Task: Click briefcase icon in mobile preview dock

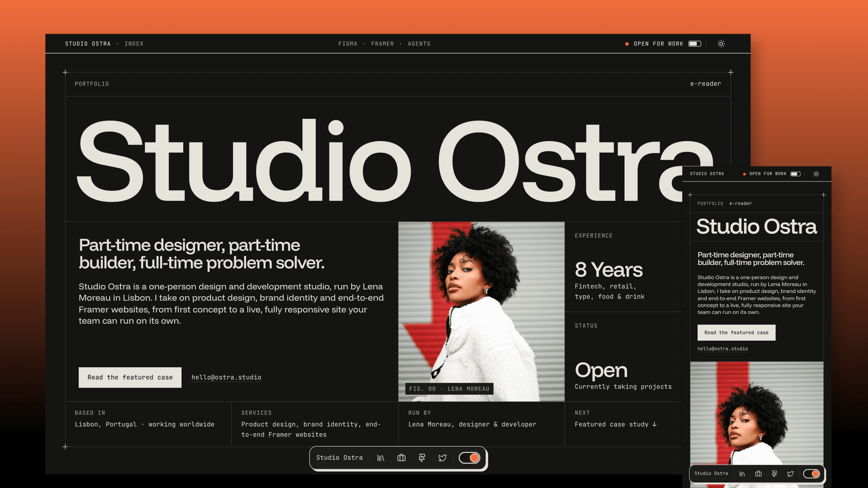Action: (758, 474)
